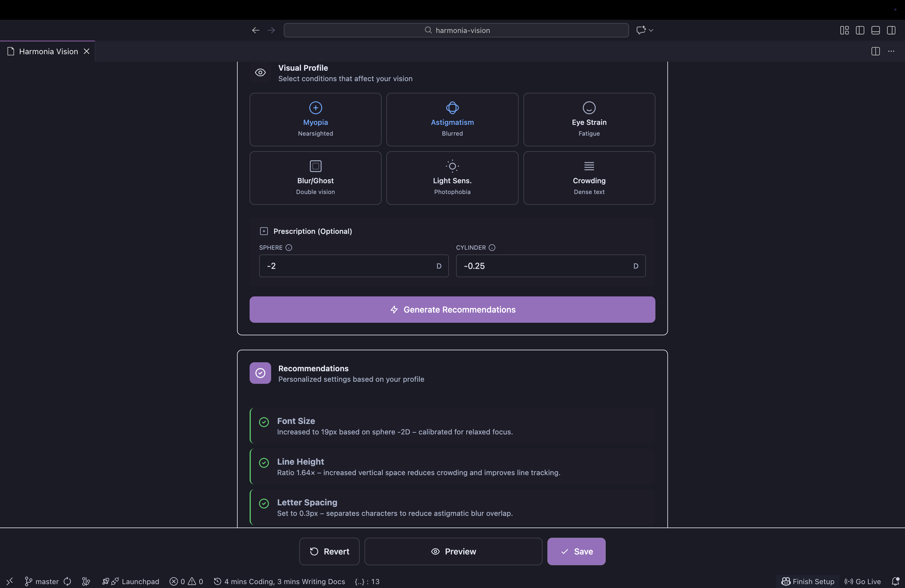The height and width of the screenshot is (588, 905).
Task: Switch to the Harmonia Vision tab
Action: (x=48, y=51)
